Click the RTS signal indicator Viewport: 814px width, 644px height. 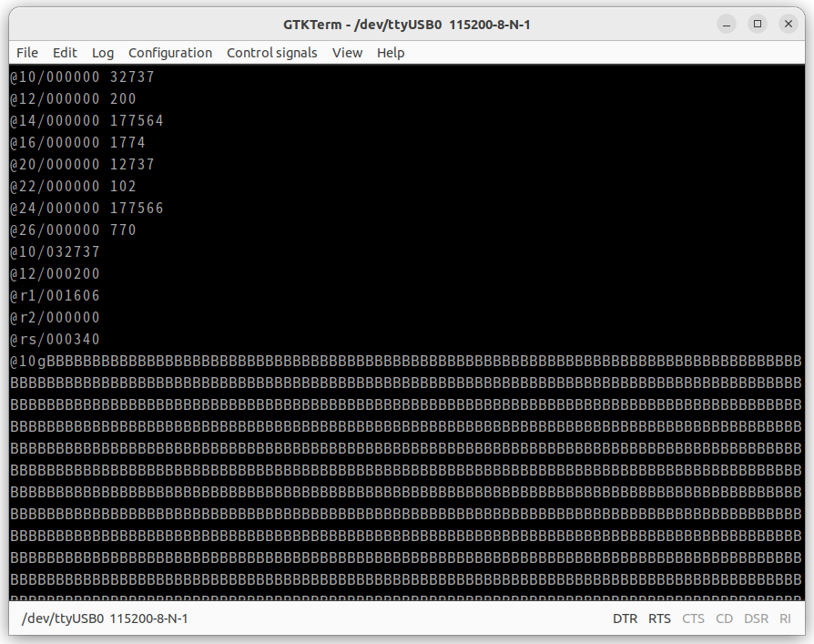(659, 618)
